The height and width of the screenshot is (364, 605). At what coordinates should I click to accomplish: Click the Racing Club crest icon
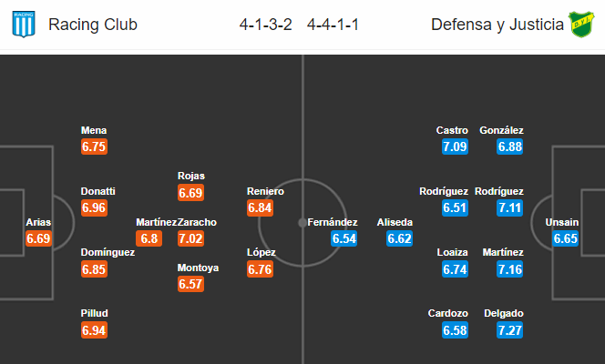click(24, 24)
